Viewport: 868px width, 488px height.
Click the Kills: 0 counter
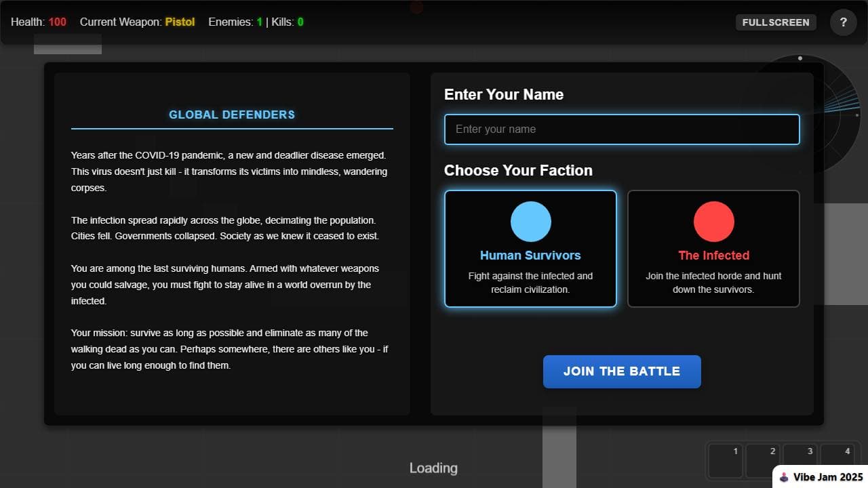(288, 22)
